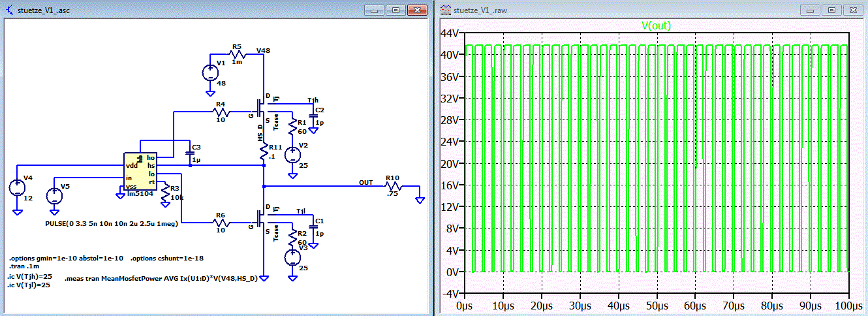Close the stuetze_V1_.raw waveform window
This screenshot has width=868, height=316.
(852, 10)
